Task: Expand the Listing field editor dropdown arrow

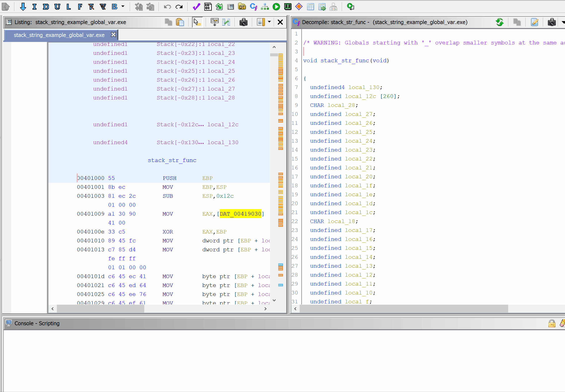Action: pyautogui.click(x=269, y=22)
